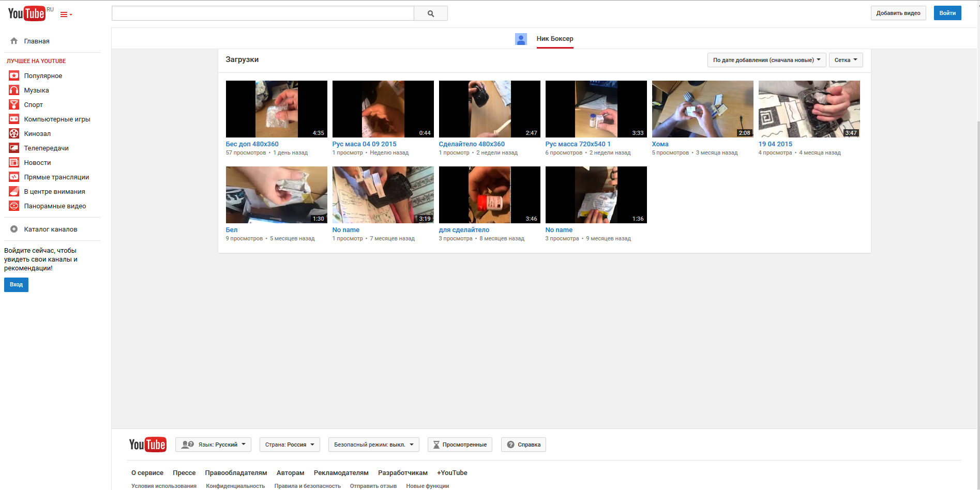Click the search magnifier button

point(430,13)
